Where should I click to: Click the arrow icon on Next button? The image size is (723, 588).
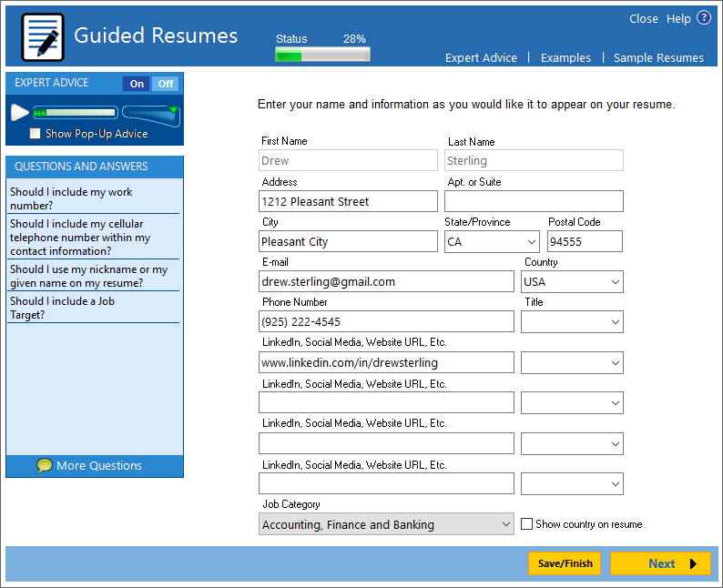click(x=693, y=563)
